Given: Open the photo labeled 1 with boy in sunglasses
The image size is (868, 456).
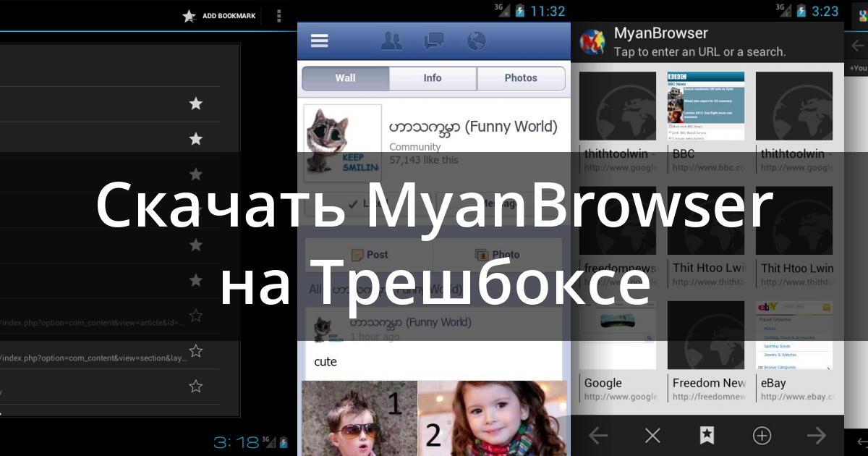Looking at the screenshot, I should (359, 418).
